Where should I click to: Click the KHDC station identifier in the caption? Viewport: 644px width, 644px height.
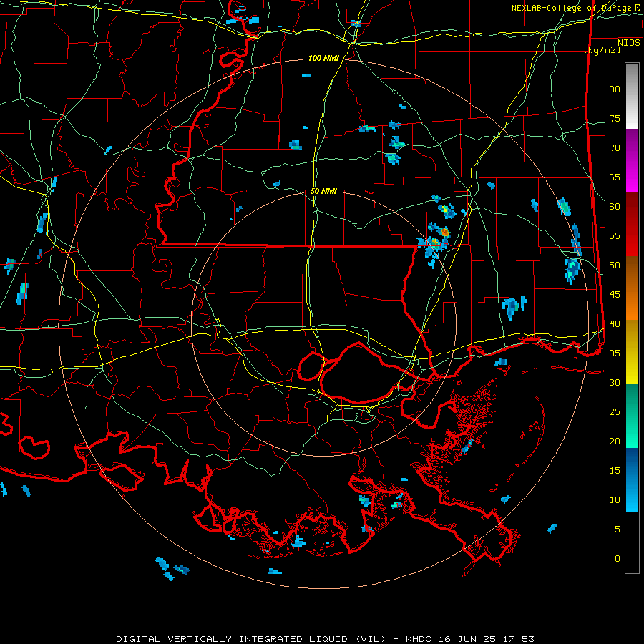419,639
